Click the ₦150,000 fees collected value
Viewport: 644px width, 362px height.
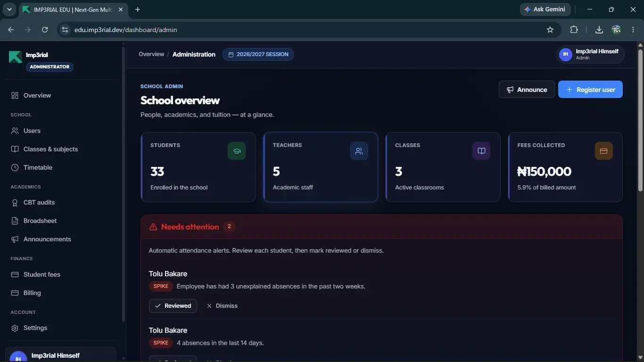[544, 172]
